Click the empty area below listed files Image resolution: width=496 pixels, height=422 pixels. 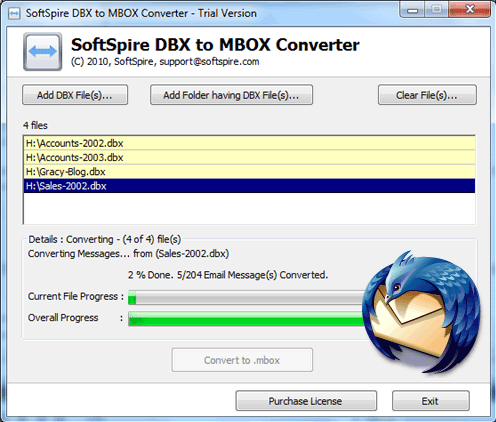(x=249, y=208)
